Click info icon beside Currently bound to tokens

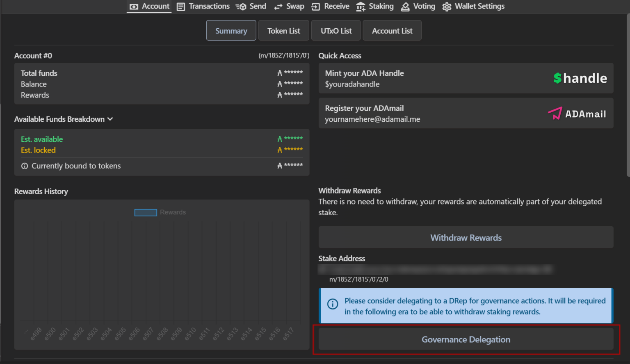click(25, 166)
